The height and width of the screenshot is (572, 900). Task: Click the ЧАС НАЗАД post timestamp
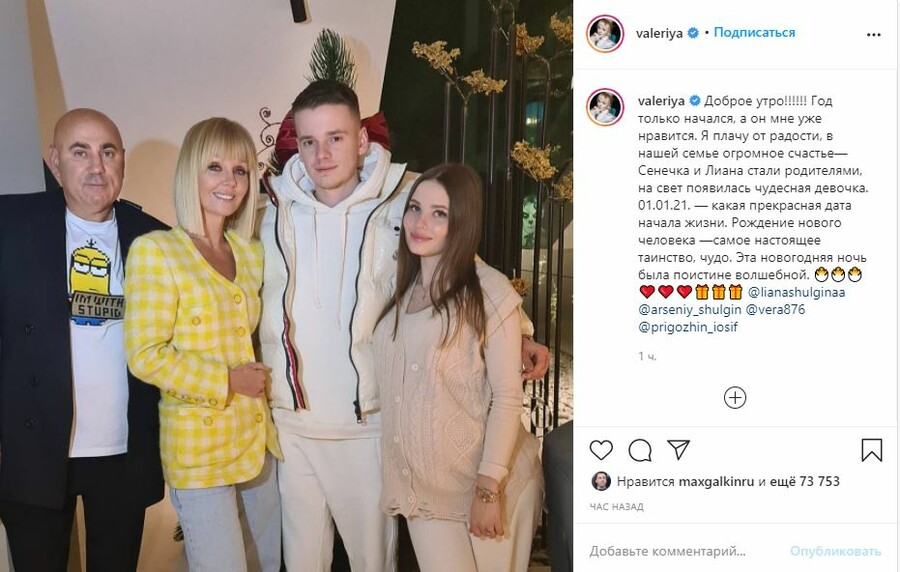pyautogui.click(x=616, y=507)
